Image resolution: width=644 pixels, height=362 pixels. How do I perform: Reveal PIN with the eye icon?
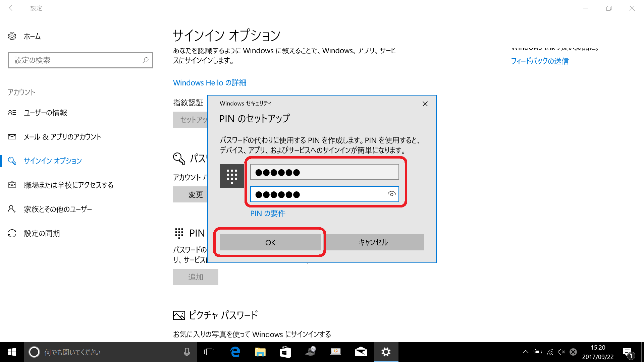(x=391, y=194)
